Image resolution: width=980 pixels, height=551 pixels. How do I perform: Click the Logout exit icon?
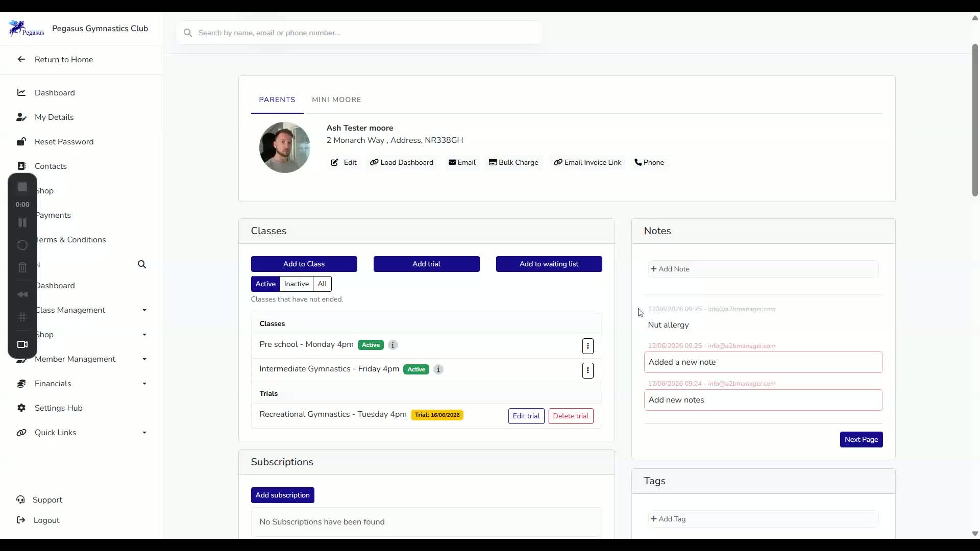pos(20,520)
